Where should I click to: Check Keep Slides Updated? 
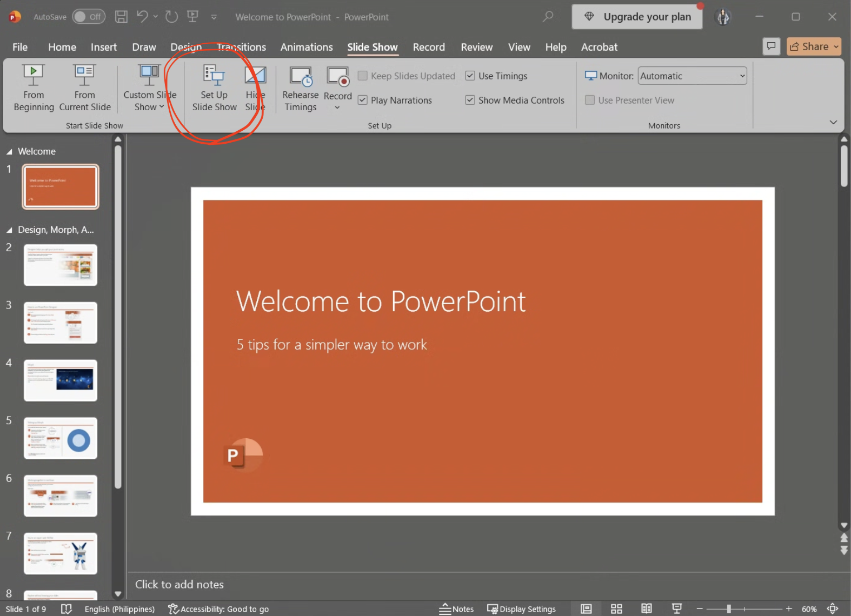point(363,76)
